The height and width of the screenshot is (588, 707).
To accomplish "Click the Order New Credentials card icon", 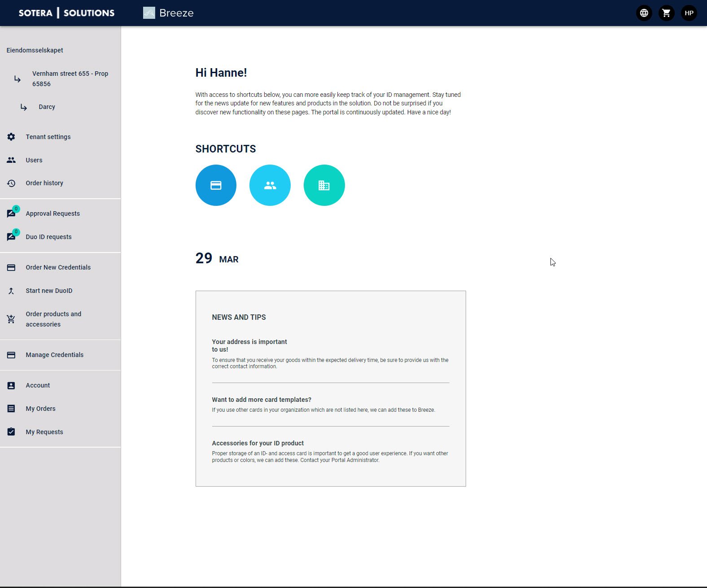I will [11, 267].
